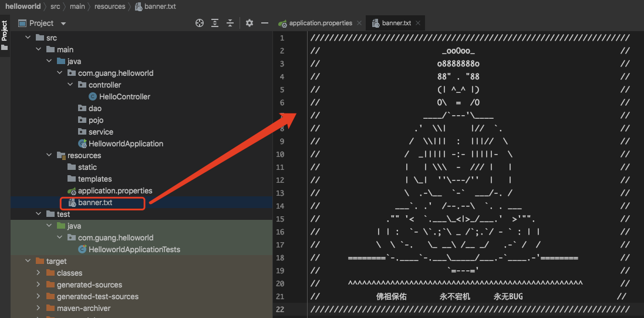Image resolution: width=644 pixels, height=318 pixels.
Task: Select the banner.txt editor tab
Action: pyautogui.click(x=396, y=23)
